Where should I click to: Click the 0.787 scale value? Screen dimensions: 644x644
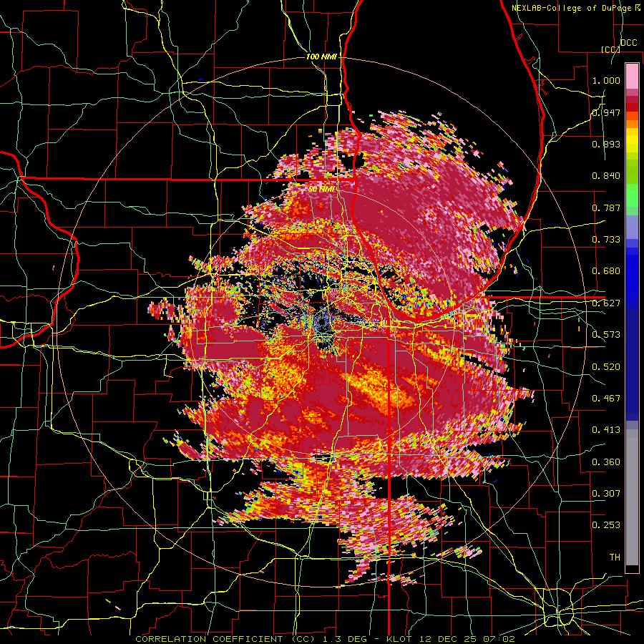click(606, 208)
